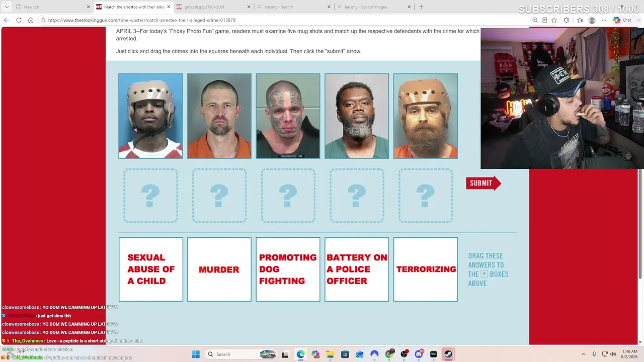644x362 pixels.
Task: Open Microsoft Store from the taskbar
Action: pos(345,354)
